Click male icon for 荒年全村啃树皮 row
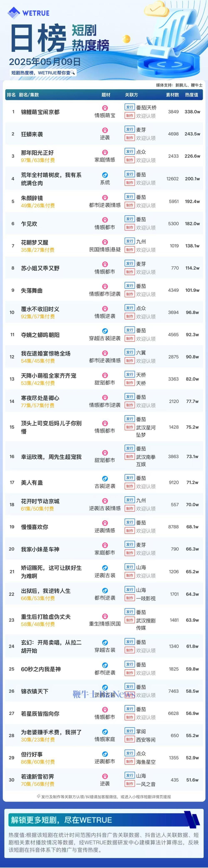Image resolution: width=208 pixels, height=868 pixels. point(105,175)
